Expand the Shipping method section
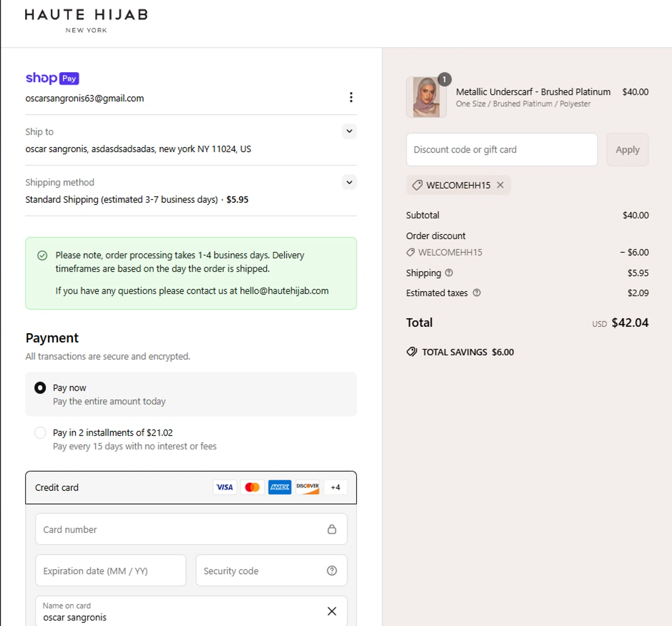Viewport: 672px width, 626px height. (349, 182)
